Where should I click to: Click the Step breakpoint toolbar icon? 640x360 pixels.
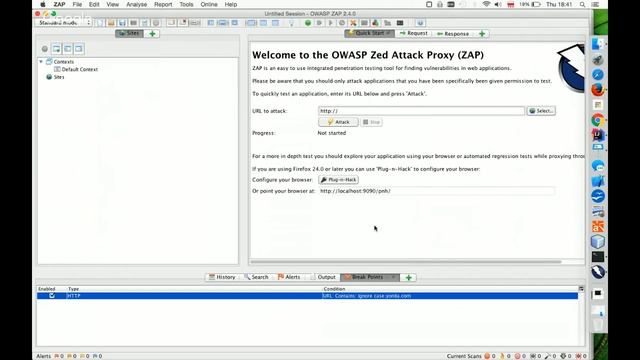point(319,23)
